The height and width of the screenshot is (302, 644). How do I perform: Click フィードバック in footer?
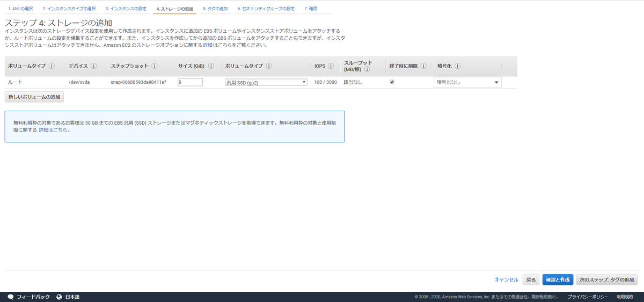[33, 297]
